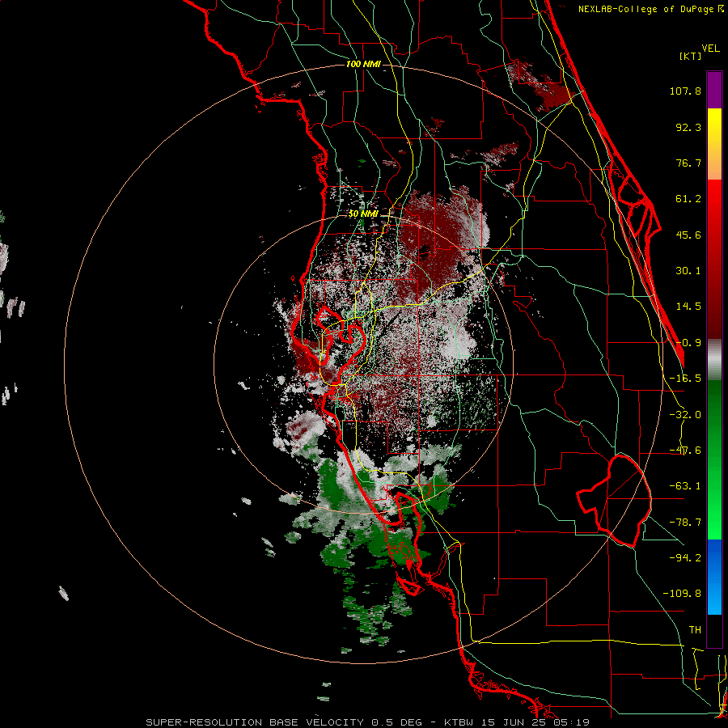Click the NEXLAB-College of DuPage label
The image size is (728, 728).
[651, 9]
